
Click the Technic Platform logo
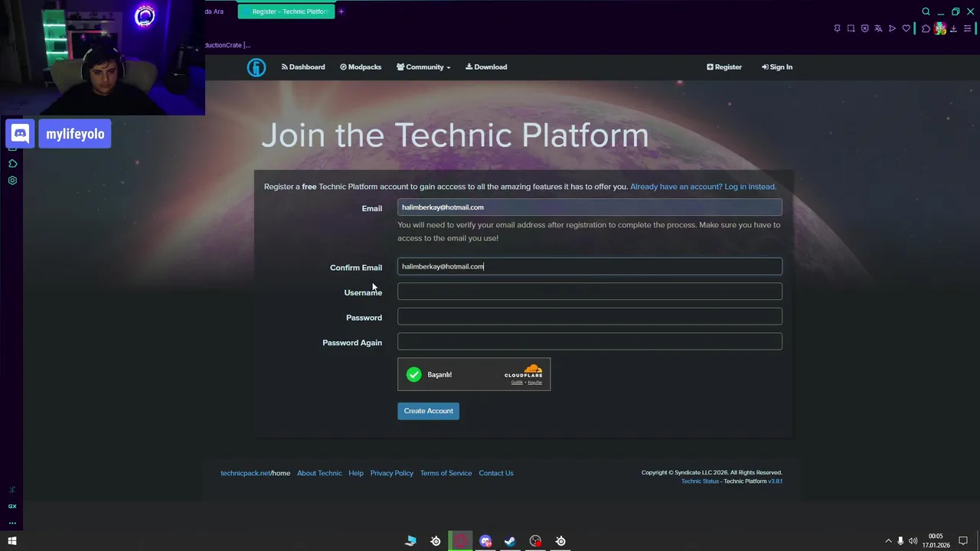(256, 67)
